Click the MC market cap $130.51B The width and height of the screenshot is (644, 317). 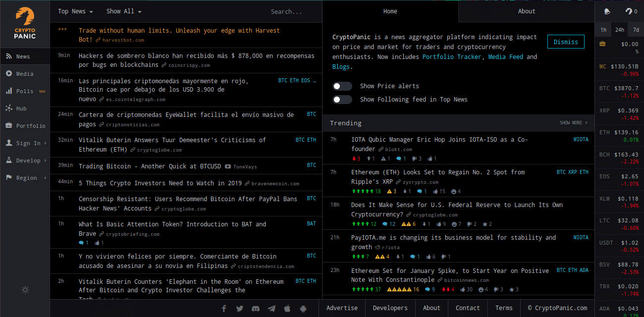pos(619,70)
